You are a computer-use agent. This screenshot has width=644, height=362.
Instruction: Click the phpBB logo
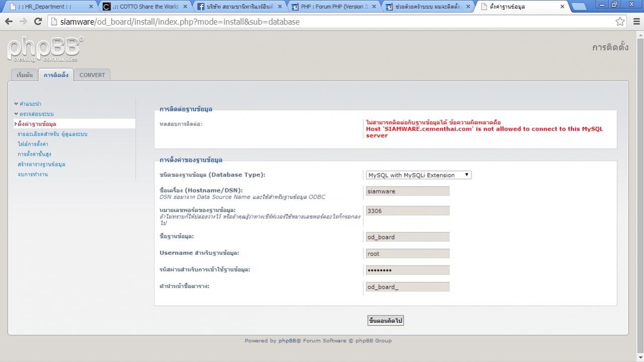(45, 49)
